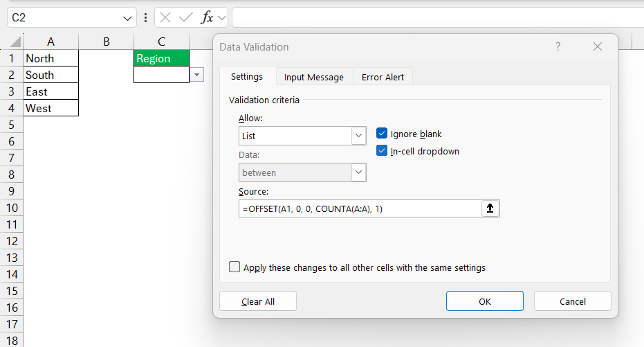Expand the arrow beside the fx button
The image size is (644, 347).
222,18
